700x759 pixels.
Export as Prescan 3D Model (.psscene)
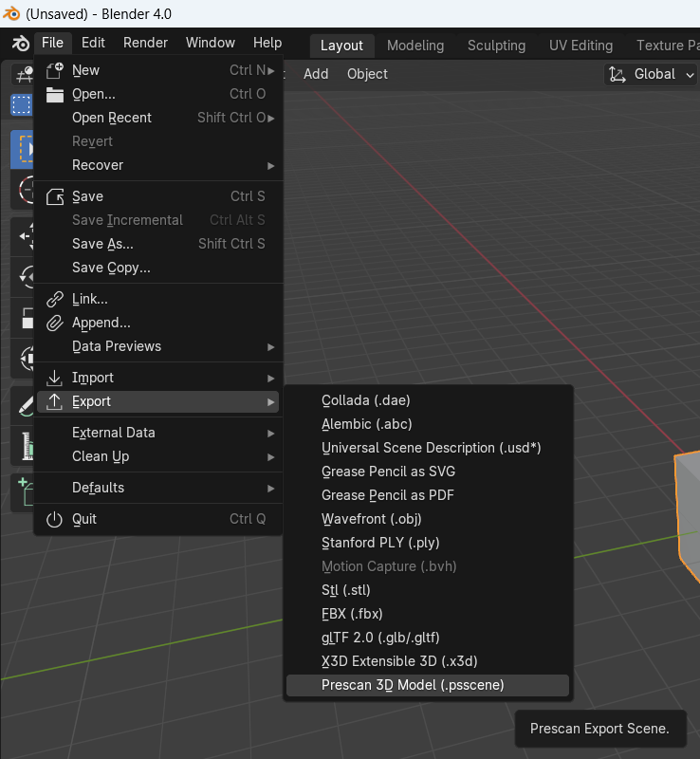tap(428, 685)
